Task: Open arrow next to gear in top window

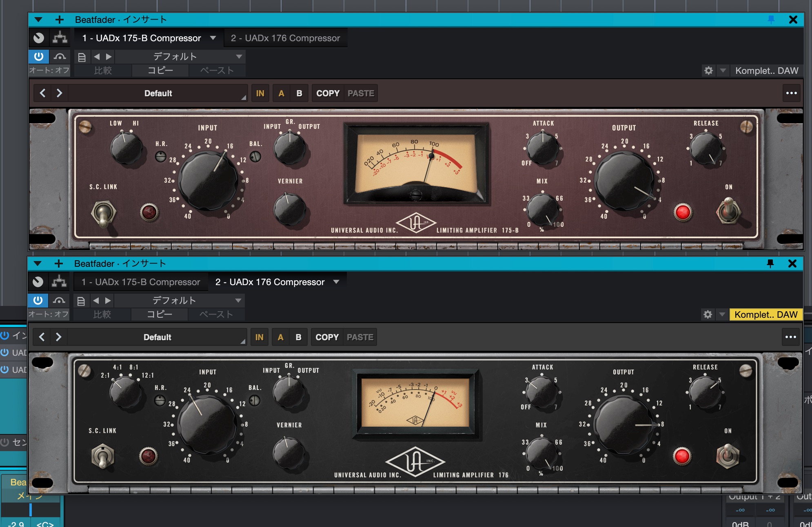Action: [x=723, y=71]
